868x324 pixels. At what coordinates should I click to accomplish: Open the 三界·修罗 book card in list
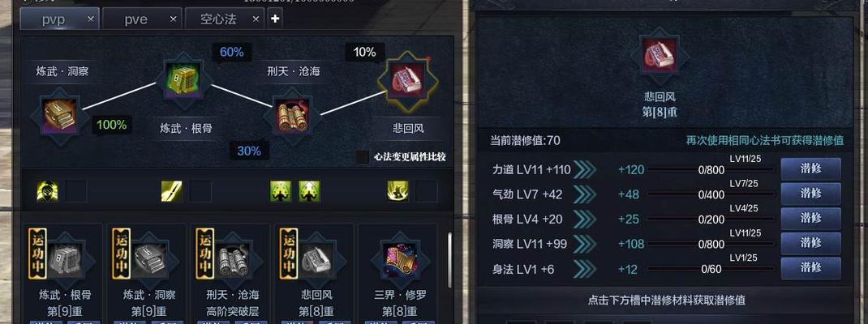tap(400, 258)
